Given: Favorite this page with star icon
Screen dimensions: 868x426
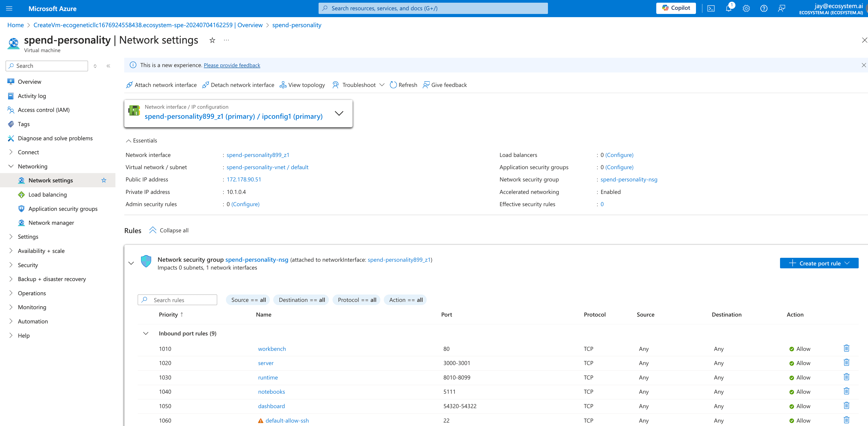Looking at the screenshot, I should point(212,40).
